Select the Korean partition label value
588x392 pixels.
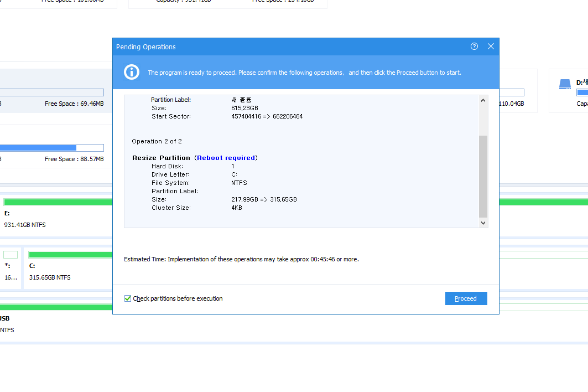(241, 100)
